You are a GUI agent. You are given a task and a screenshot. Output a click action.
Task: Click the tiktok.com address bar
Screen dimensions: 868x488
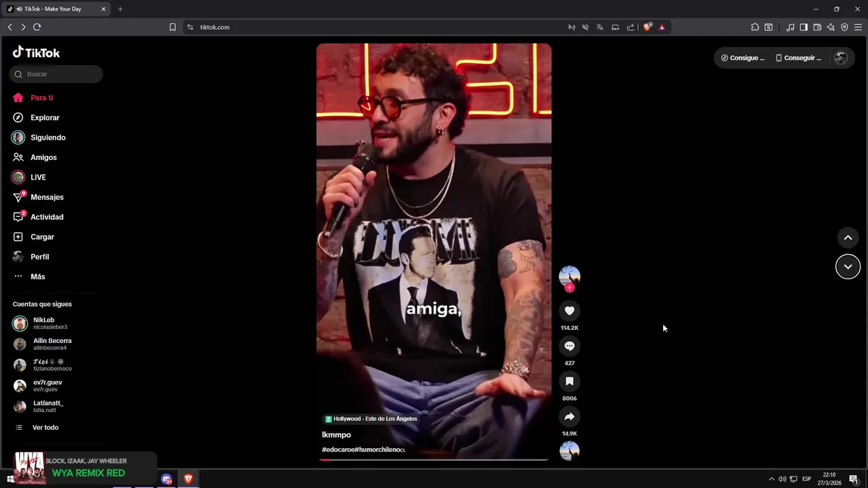click(x=373, y=27)
